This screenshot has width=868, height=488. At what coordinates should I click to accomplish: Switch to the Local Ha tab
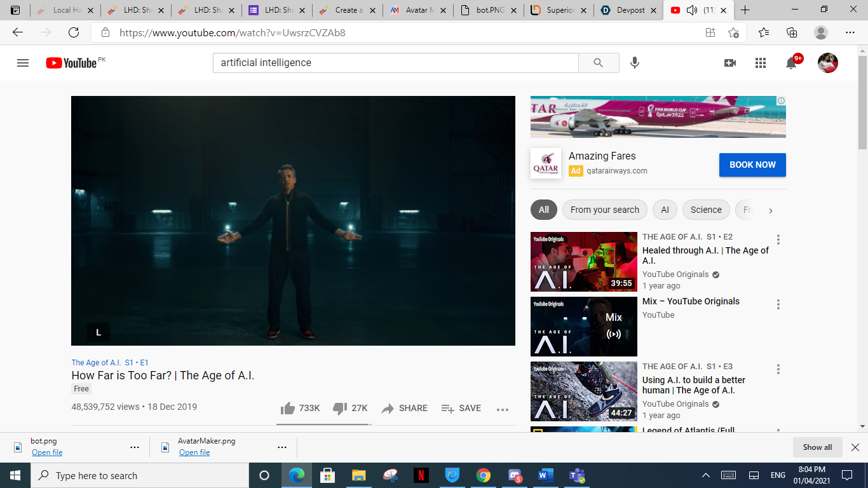(66, 10)
